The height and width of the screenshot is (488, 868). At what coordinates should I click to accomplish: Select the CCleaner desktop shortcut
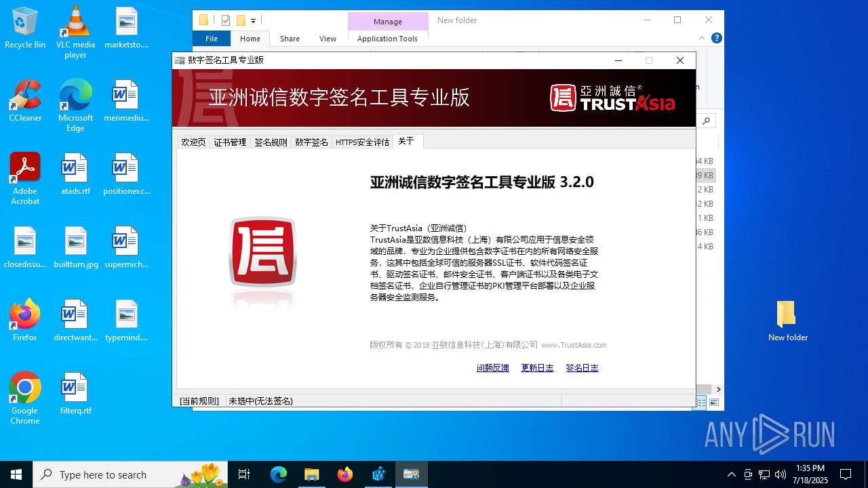coord(25,100)
